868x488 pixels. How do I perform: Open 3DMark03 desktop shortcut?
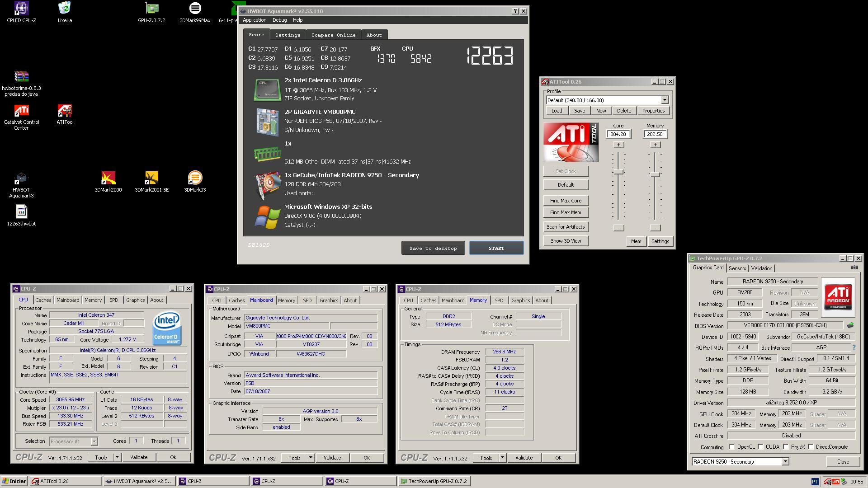(x=195, y=182)
